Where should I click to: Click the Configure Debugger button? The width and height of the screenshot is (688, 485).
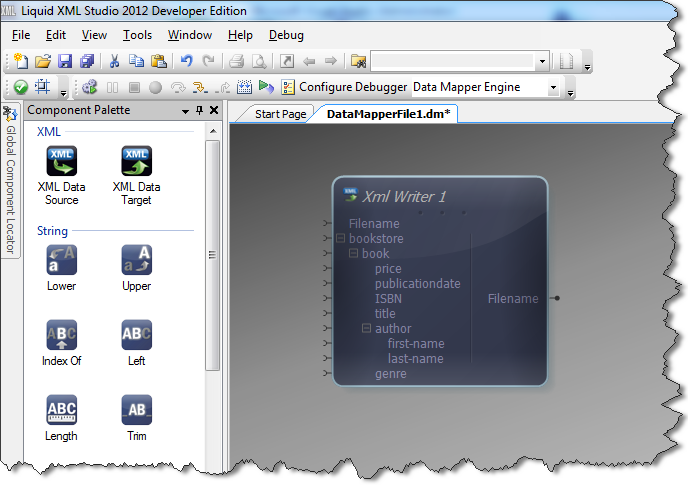click(344, 87)
